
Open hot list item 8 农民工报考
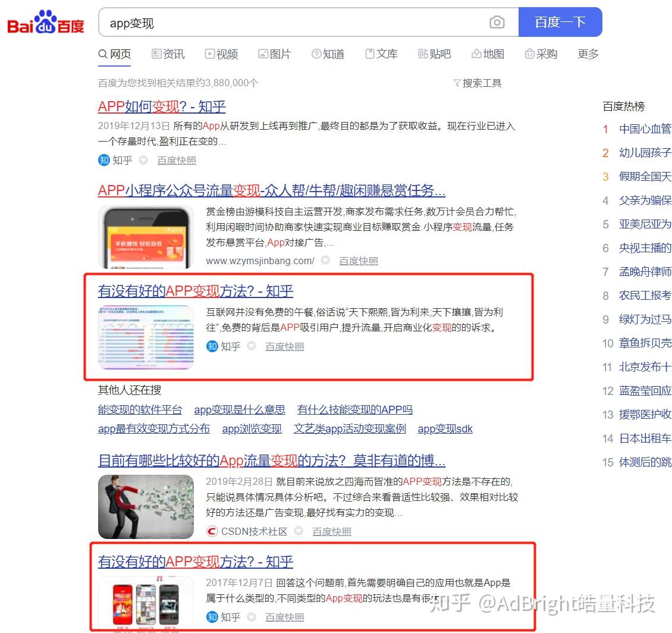pos(645,296)
